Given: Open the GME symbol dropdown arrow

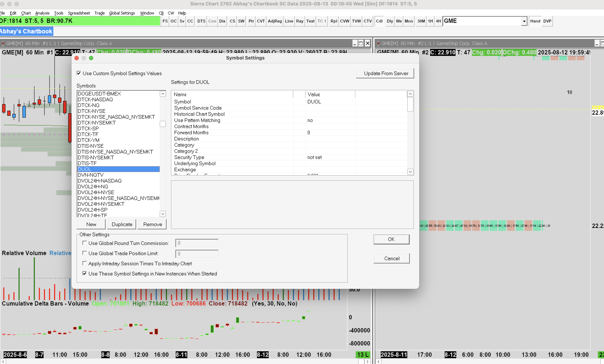Looking at the screenshot, I should pyautogui.click(x=524, y=21).
